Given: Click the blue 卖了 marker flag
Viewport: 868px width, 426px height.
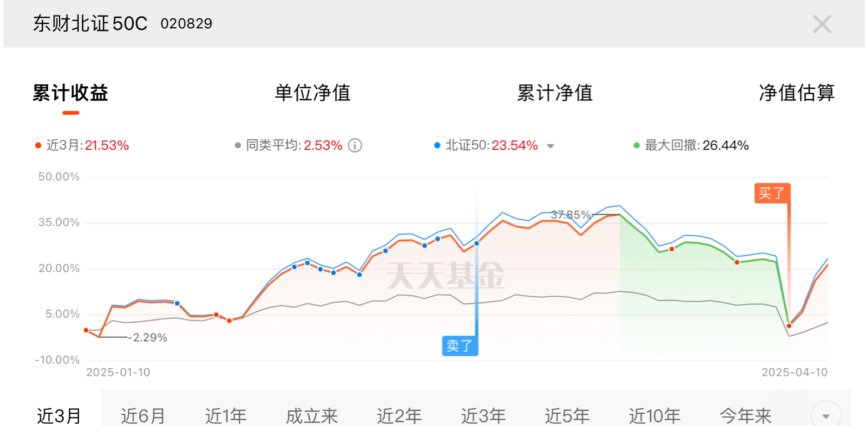Looking at the screenshot, I should coord(460,346).
